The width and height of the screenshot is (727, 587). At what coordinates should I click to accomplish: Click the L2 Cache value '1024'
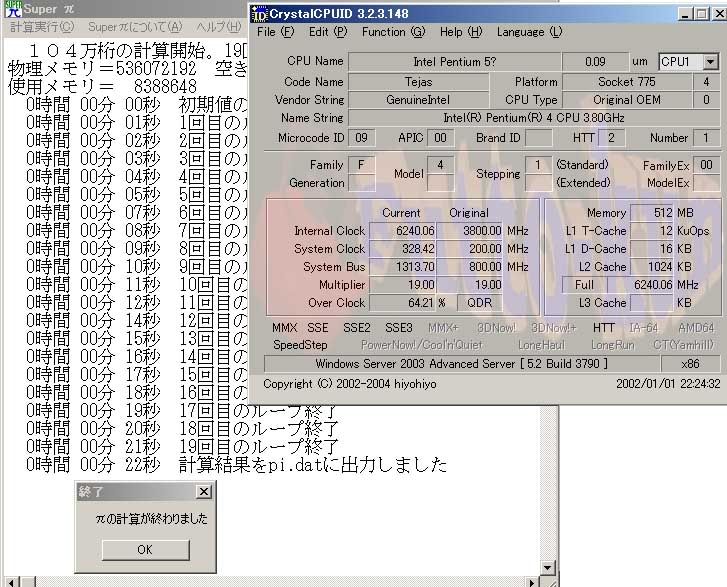tap(652, 267)
